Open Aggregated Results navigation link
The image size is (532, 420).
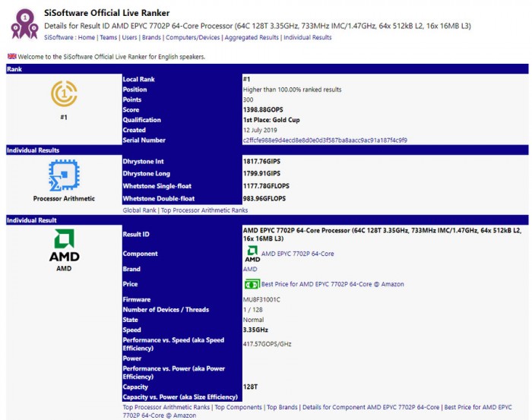pyautogui.click(x=252, y=37)
